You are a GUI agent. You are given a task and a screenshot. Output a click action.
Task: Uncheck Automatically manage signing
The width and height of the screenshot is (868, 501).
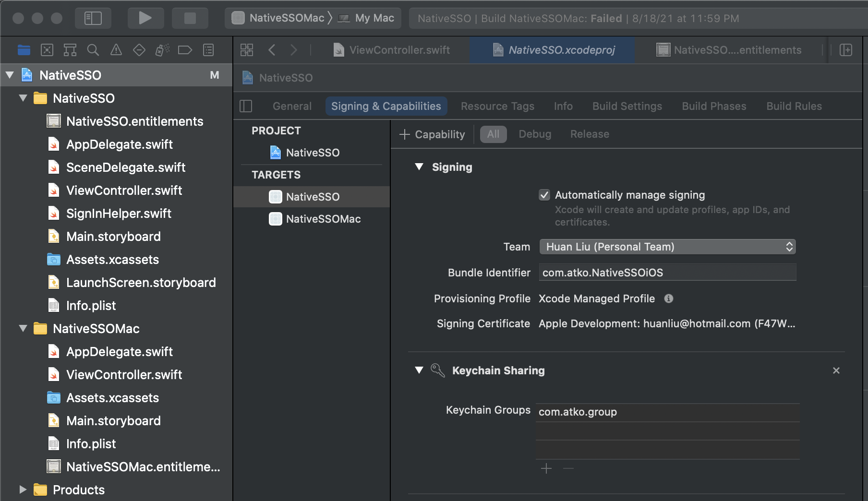544,195
